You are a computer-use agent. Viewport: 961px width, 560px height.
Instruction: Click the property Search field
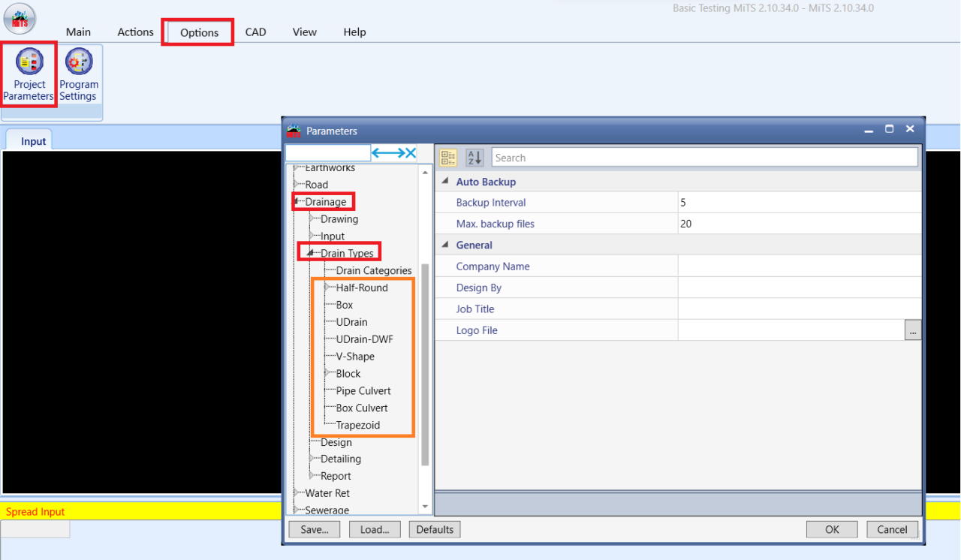pyautogui.click(x=704, y=158)
